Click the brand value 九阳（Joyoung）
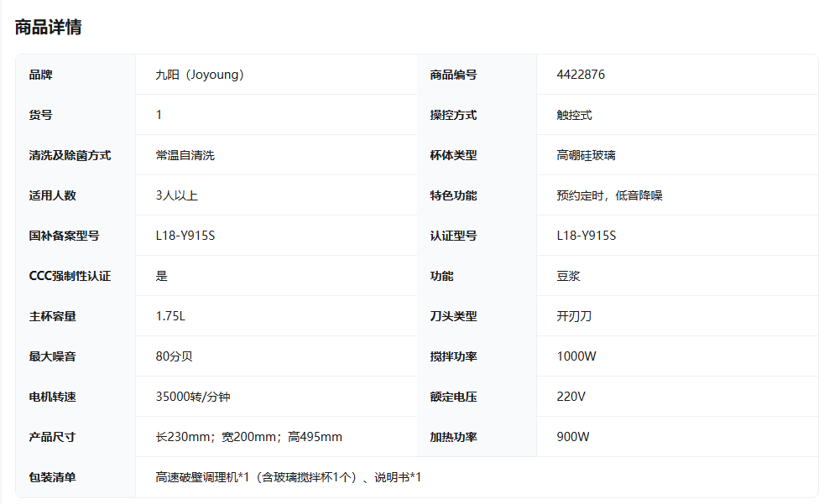824x504 pixels. 200,75
